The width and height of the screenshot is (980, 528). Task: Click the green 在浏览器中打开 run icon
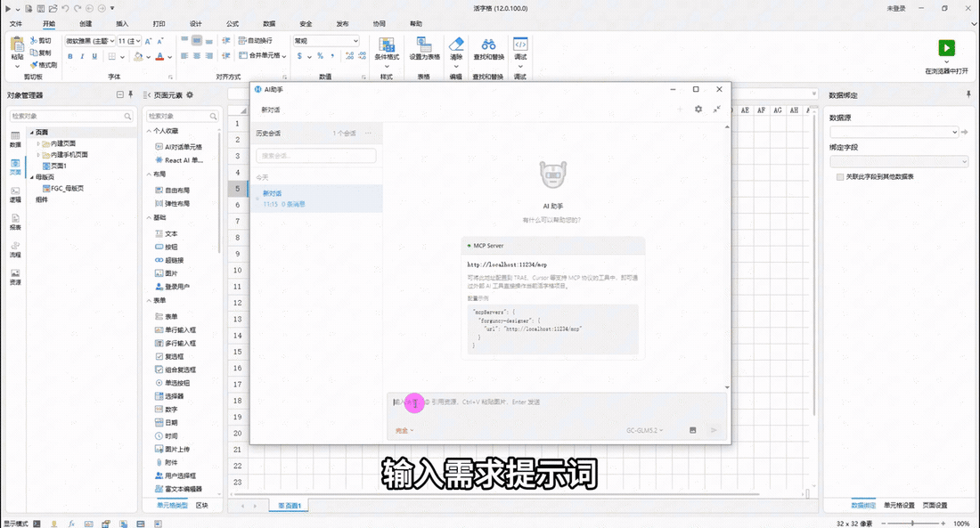pos(946,47)
